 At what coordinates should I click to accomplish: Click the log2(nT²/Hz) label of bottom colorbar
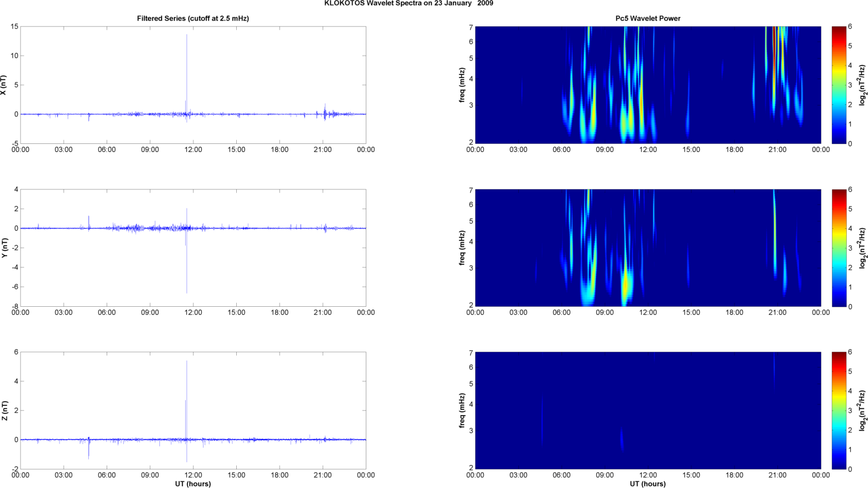[862, 411]
